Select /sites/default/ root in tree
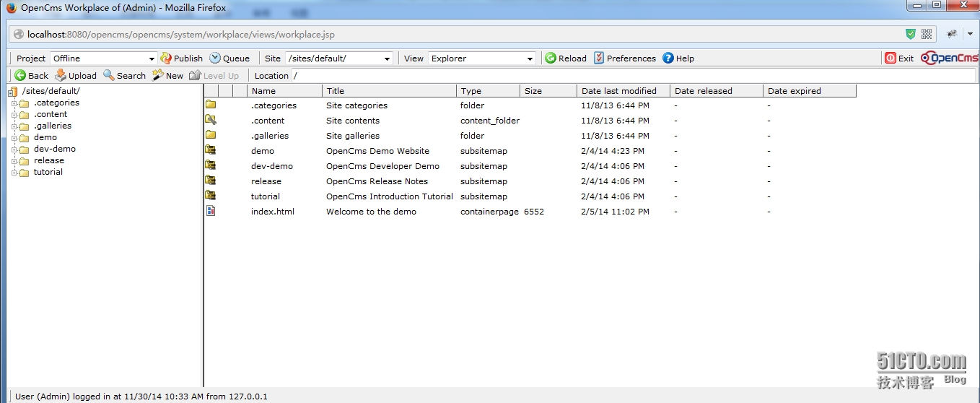This screenshot has width=980, height=403. point(51,91)
